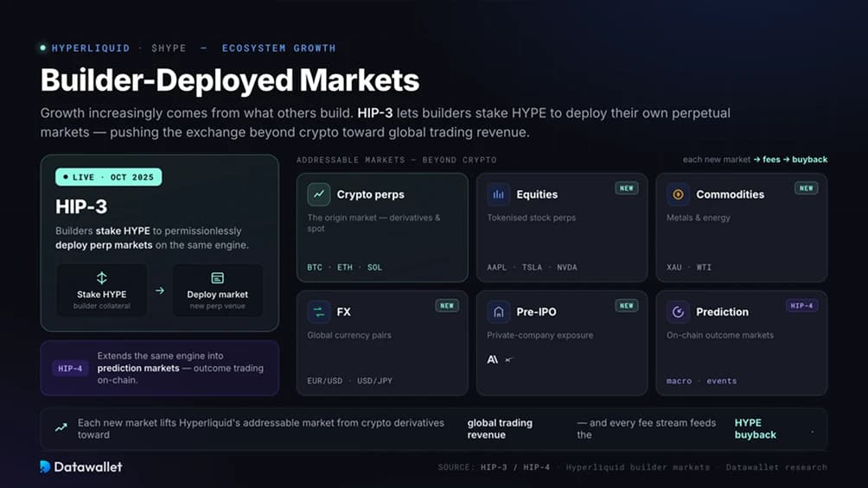Click the Stake HYPE up-down arrows icon
Screen dimensions: 868x488
click(102, 278)
